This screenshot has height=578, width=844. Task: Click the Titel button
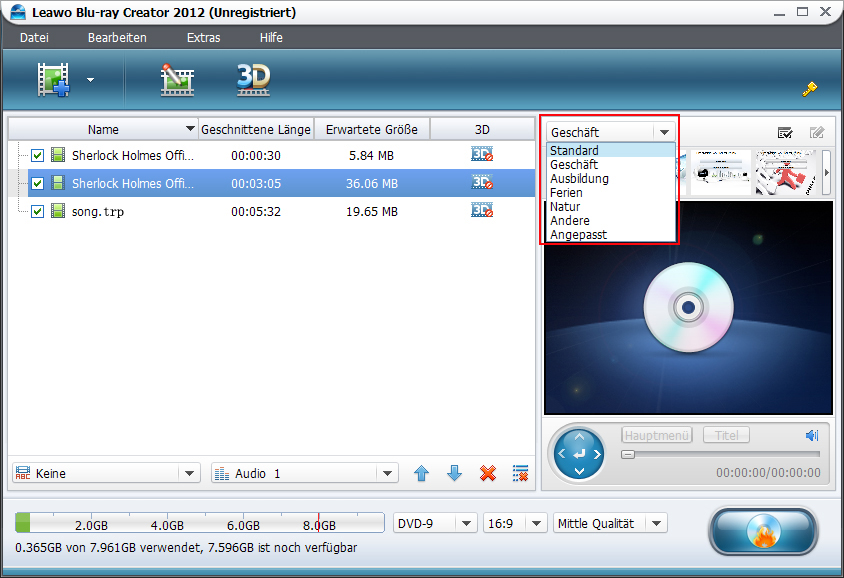pyautogui.click(x=726, y=435)
